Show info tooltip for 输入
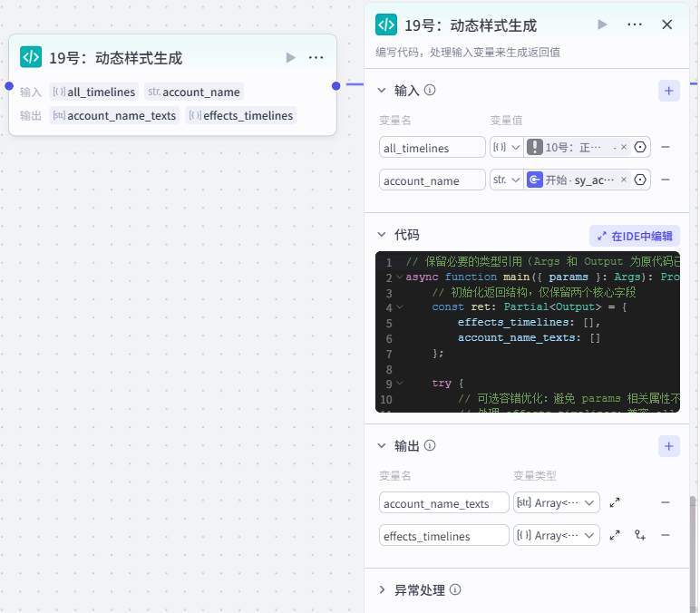The width and height of the screenshot is (700, 613). point(430,90)
